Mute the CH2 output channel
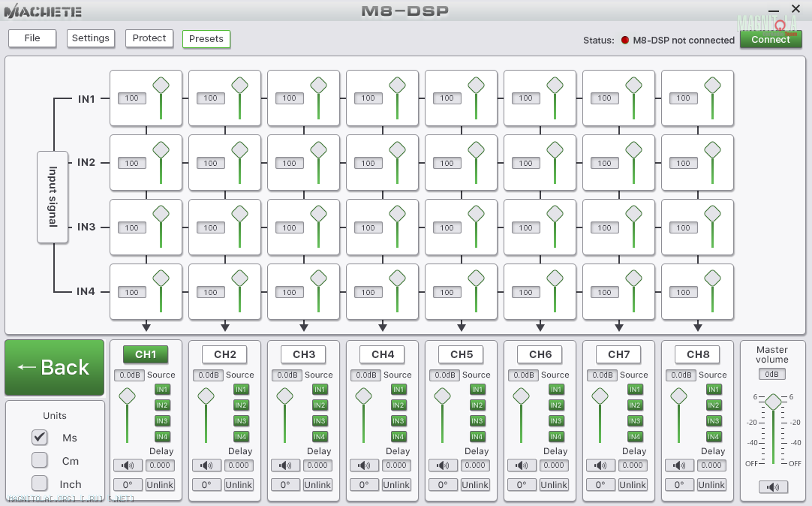The image size is (812, 506). click(x=206, y=465)
